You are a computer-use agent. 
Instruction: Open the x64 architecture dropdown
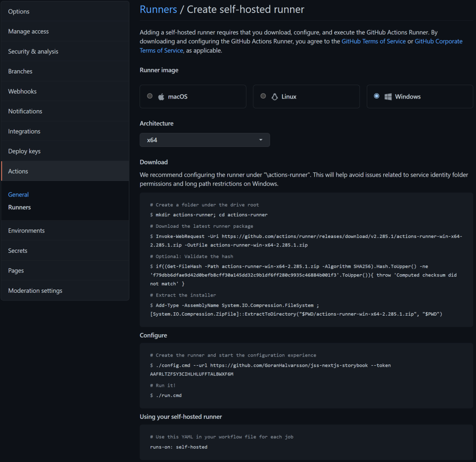coord(205,140)
